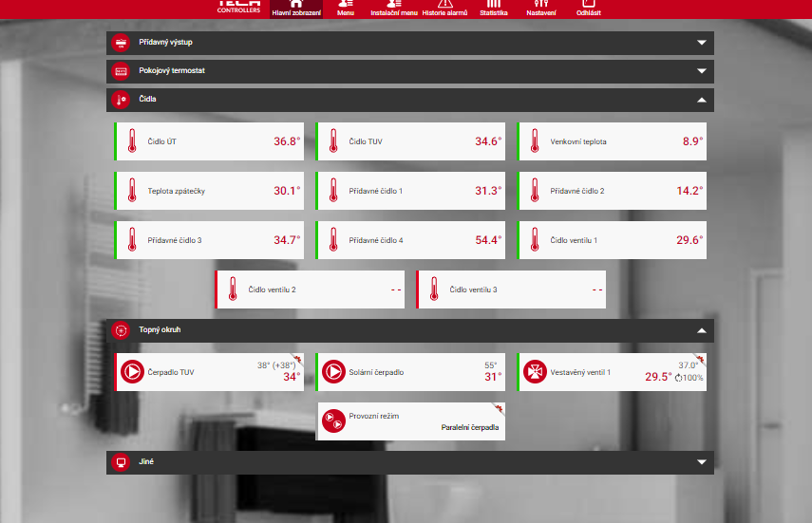Click the 14.2° Přídavné čidlo 2 value
The width and height of the screenshot is (812, 523).
[689, 191]
